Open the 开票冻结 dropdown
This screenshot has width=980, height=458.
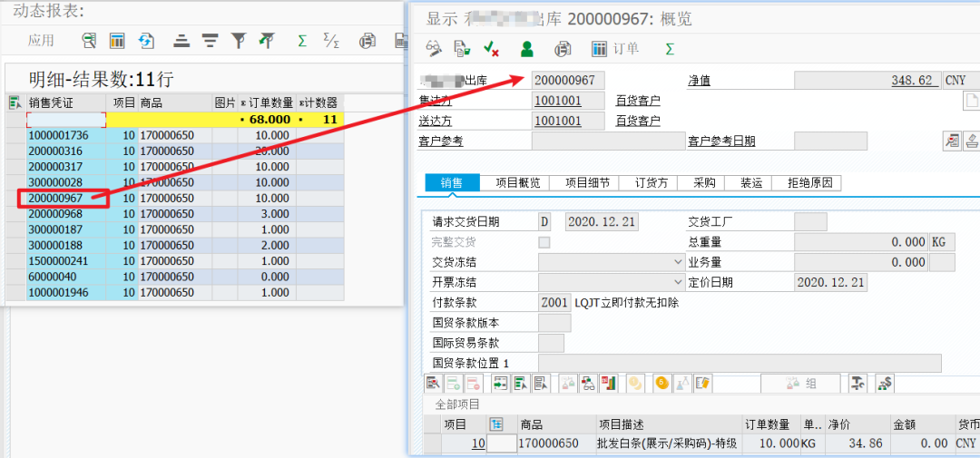tap(679, 282)
